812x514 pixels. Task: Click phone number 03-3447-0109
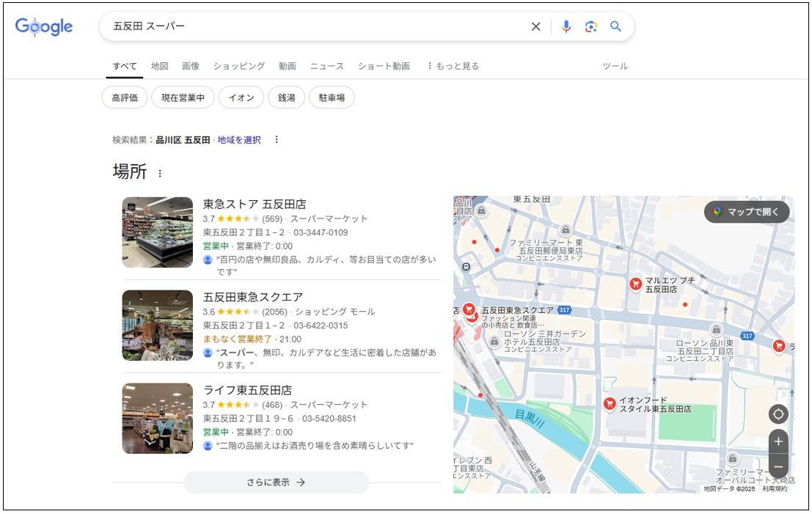coord(321,233)
